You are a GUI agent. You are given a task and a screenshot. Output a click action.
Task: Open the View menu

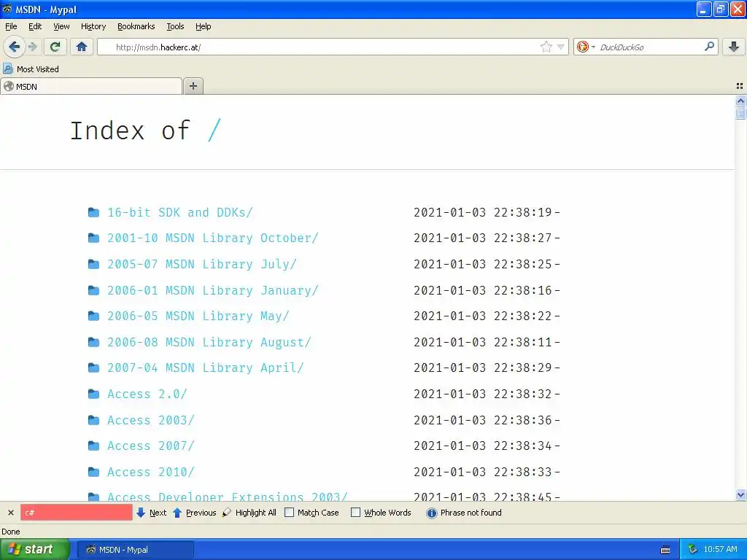point(61,27)
